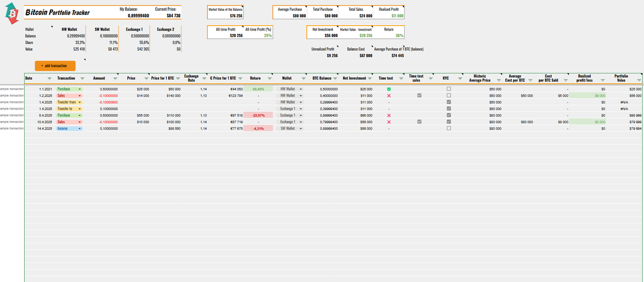Image resolution: width=644 pixels, height=282 pixels.
Task: Click the Unrealized Profit value $9 256
Action: [x=332, y=55]
